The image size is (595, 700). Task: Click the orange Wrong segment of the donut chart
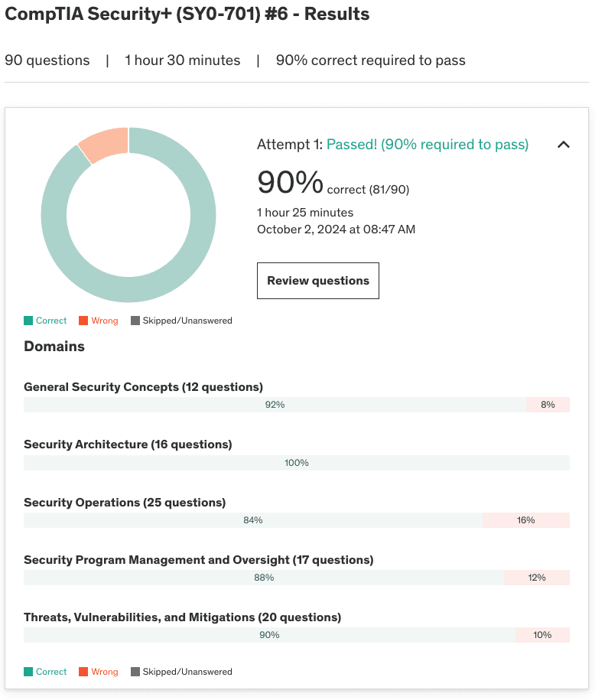pyautogui.click(x=104, y=144)
